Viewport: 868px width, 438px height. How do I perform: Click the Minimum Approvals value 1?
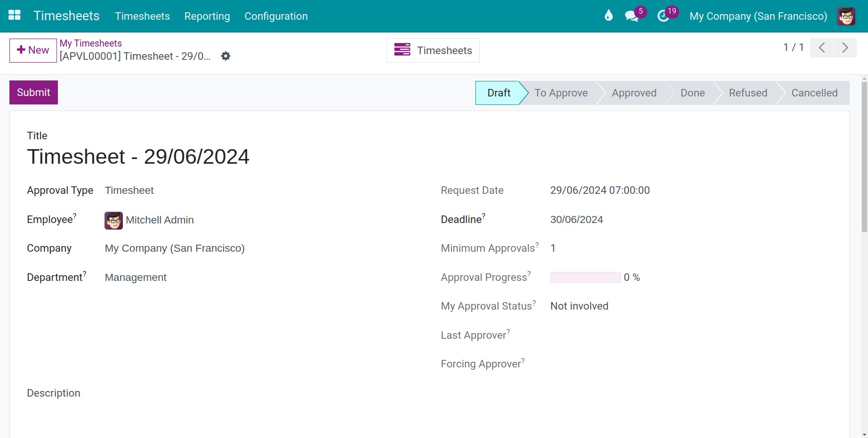pyautogui.click(x=553, y=248)
